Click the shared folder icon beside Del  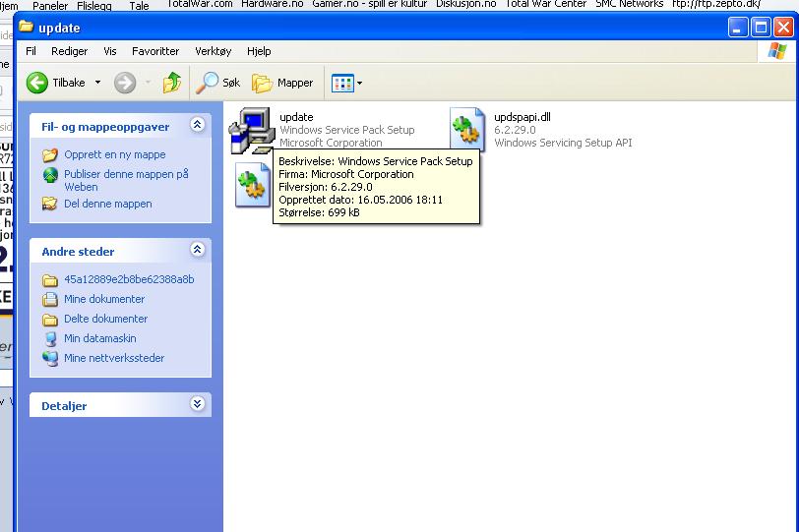coord(50,204)
